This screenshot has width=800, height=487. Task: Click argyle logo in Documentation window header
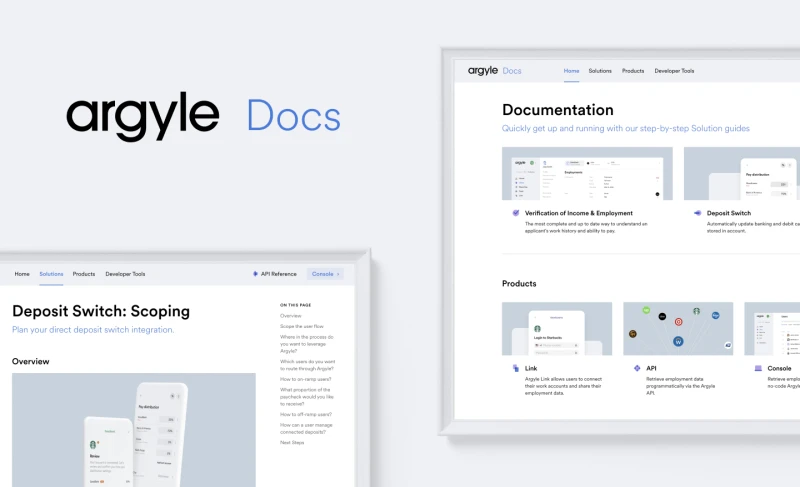[x=483, y=71]
